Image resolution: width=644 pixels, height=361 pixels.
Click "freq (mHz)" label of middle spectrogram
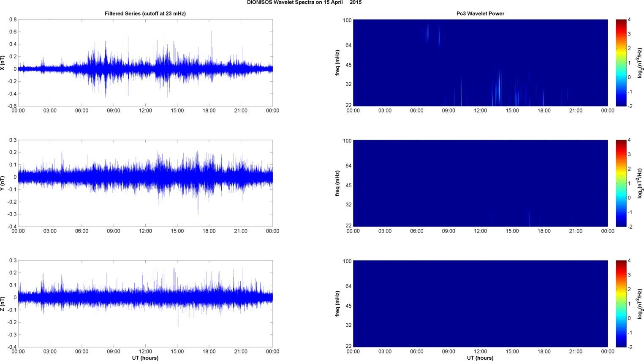338,183
